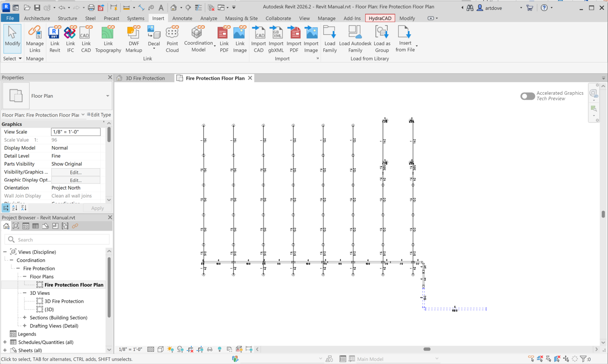Image resolution: width=608 pixels, height=364 pixels.
Task: Expand Sections (Building Section) node
Action: click(25, 318)
